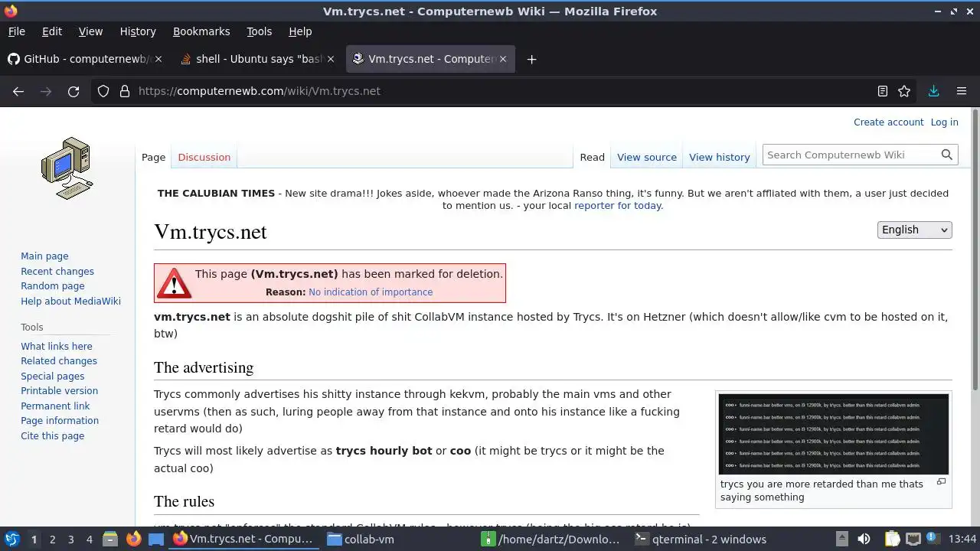The height and width of the screenshot is (551, 980).
Task: Open Cite this page link
Action: pos(53,435)
